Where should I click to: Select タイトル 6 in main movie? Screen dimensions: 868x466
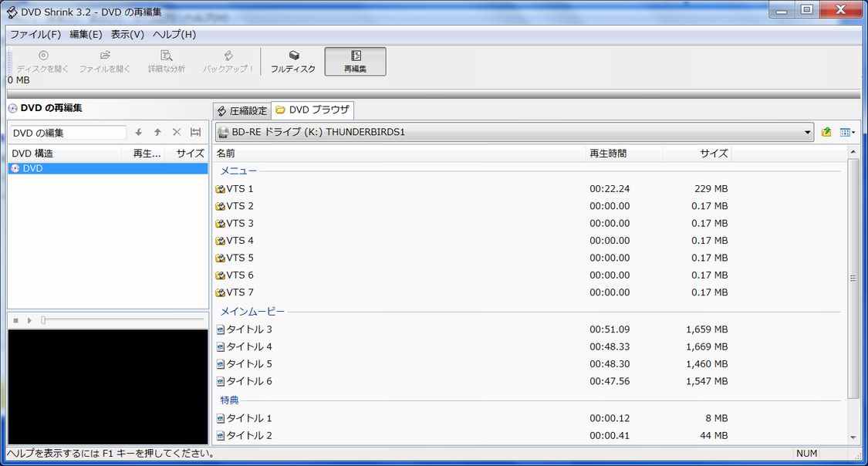[244, 381]
